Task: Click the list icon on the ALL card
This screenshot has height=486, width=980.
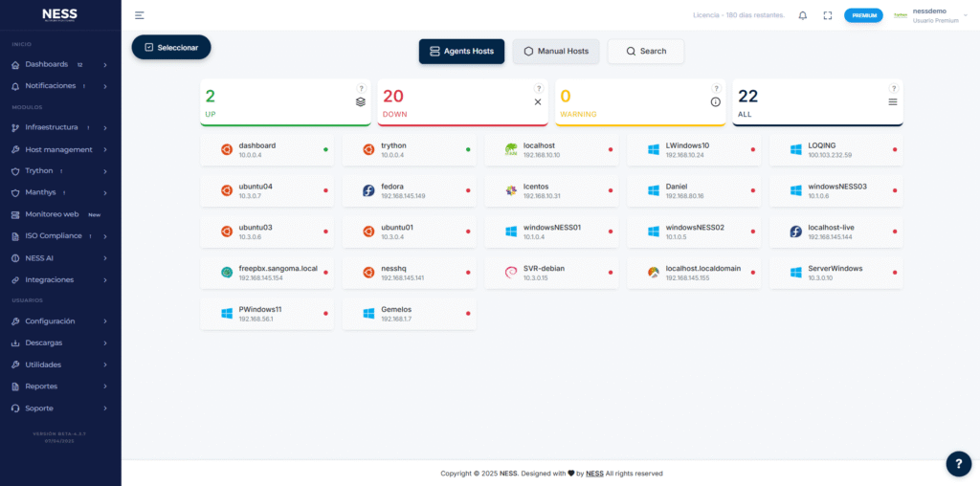Action: [893, 101]
